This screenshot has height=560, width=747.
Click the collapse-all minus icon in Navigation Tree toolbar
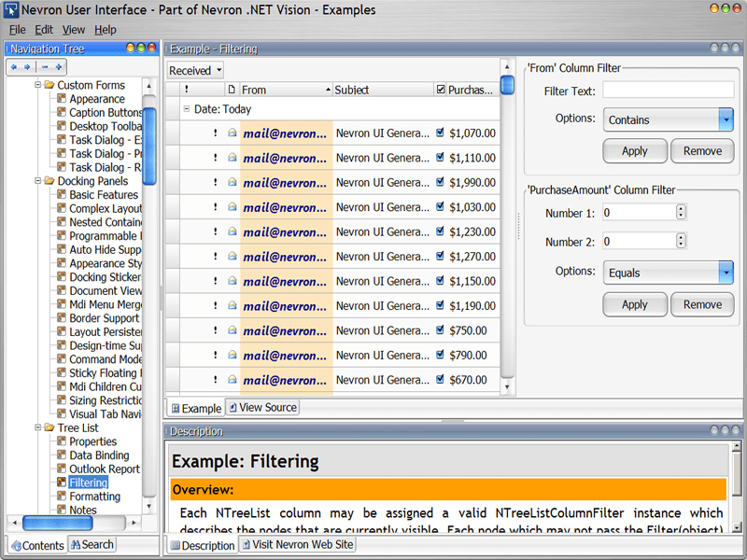tap(45, 66)
